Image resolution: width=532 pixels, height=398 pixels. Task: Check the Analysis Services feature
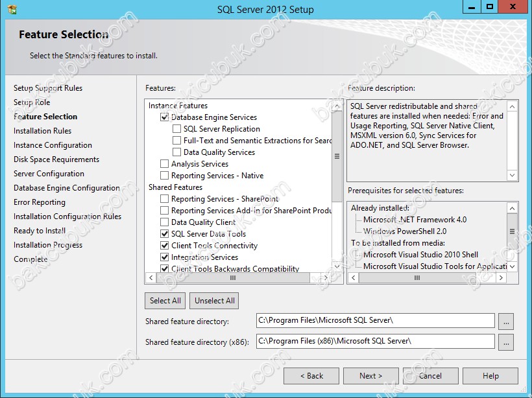(x=165, y=164)
